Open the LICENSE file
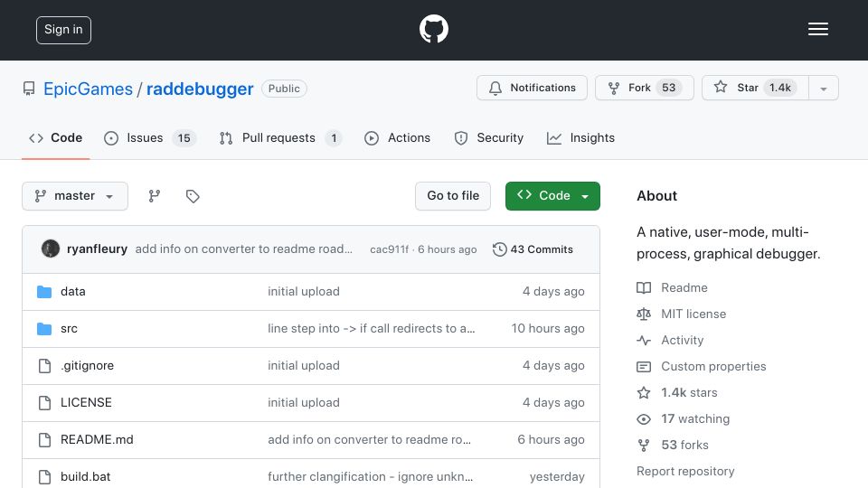 tap(86, 403)
